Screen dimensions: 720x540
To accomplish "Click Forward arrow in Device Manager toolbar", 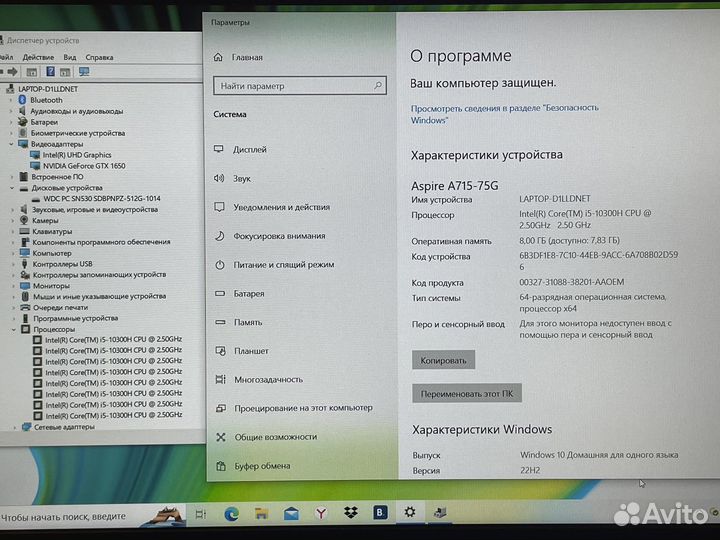I will (x=12, y=72).
